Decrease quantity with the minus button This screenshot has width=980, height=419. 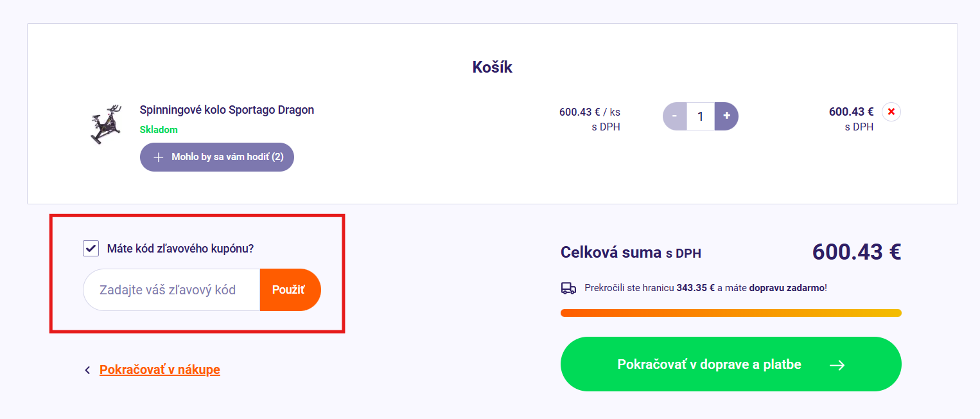[674, 116]
